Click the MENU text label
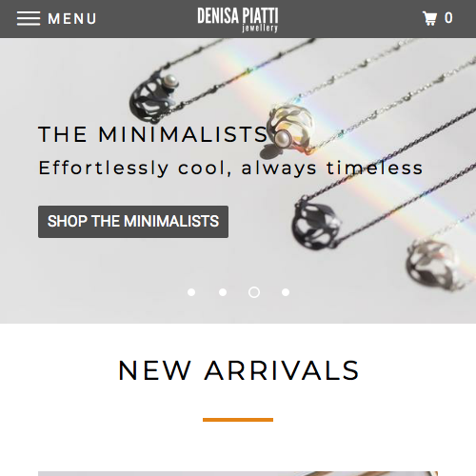The width and height of the screenshot is (476, 476). click(72, 19)
